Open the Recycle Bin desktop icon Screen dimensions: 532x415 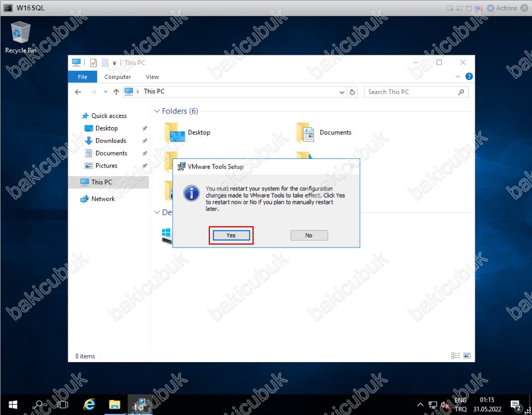(20, 37)
